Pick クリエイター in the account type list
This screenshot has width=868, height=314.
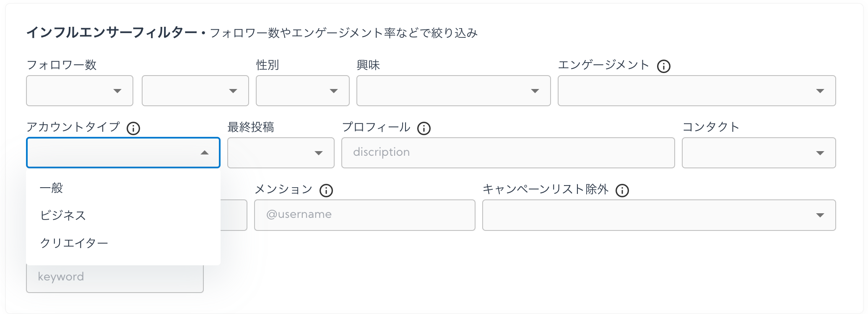74,243
